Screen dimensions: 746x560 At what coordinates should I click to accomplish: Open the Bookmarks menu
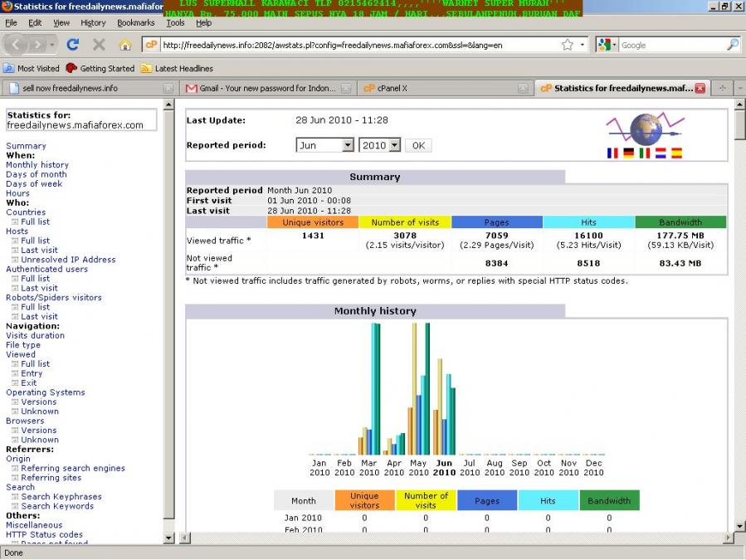pyautogui.click(x=135, y=22)
